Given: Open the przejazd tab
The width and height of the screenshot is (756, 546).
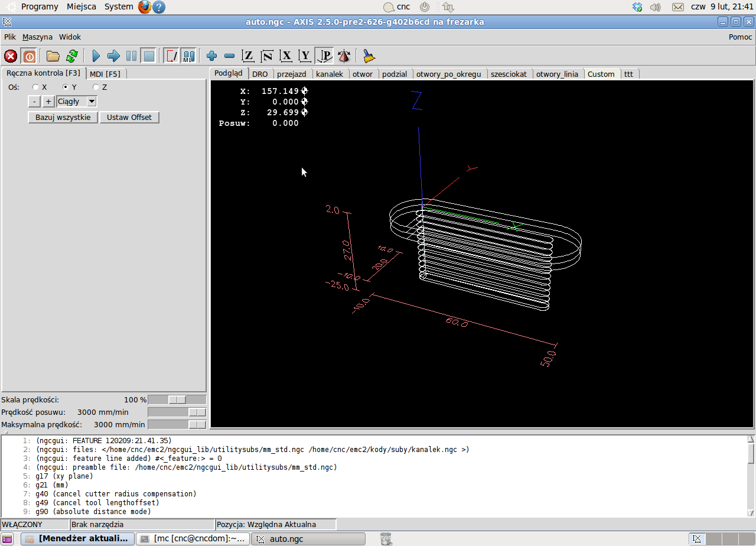Looking at the screenshot, I should (292, 74).
